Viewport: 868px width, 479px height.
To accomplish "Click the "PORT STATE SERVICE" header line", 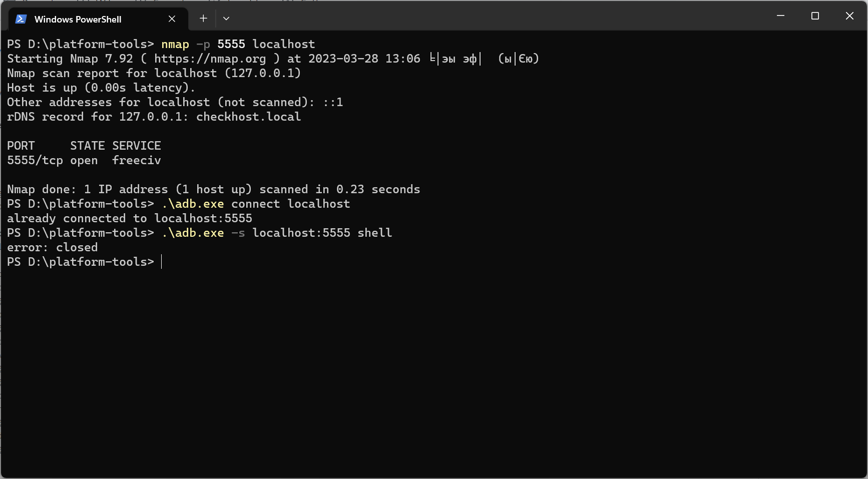I will (84, 146).
